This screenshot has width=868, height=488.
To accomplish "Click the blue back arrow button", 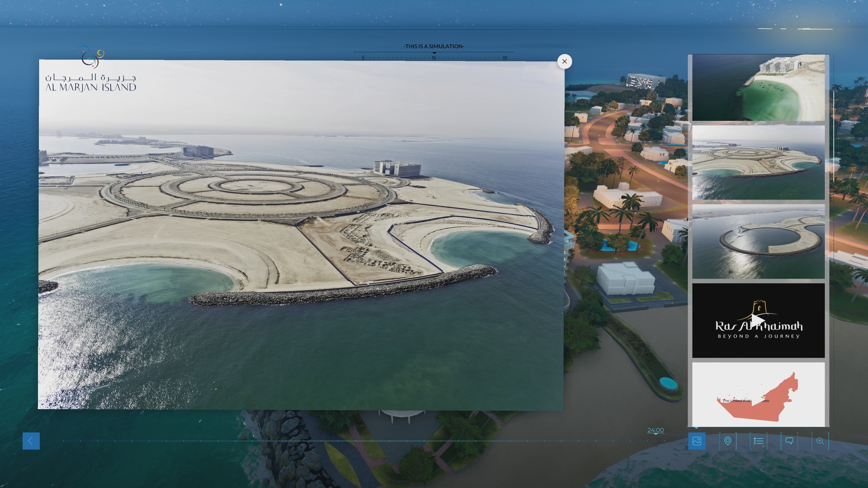I will [x=31, y=441].
